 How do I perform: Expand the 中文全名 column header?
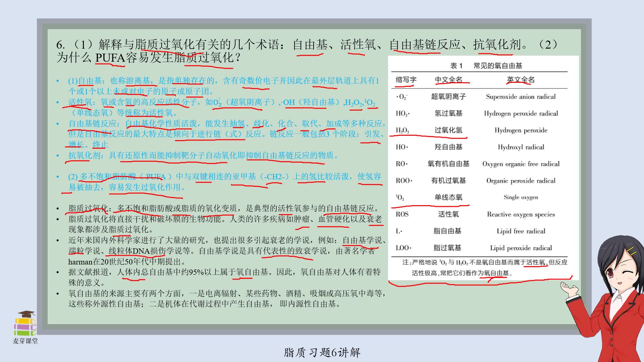[x=449, y=80]
